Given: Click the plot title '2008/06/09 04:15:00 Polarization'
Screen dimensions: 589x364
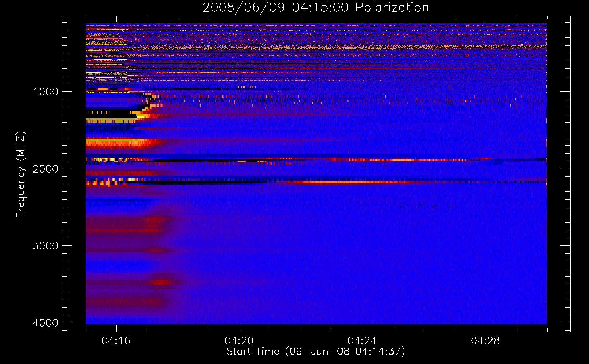Looking at the screenshot, I should click(x=316, y=7).
